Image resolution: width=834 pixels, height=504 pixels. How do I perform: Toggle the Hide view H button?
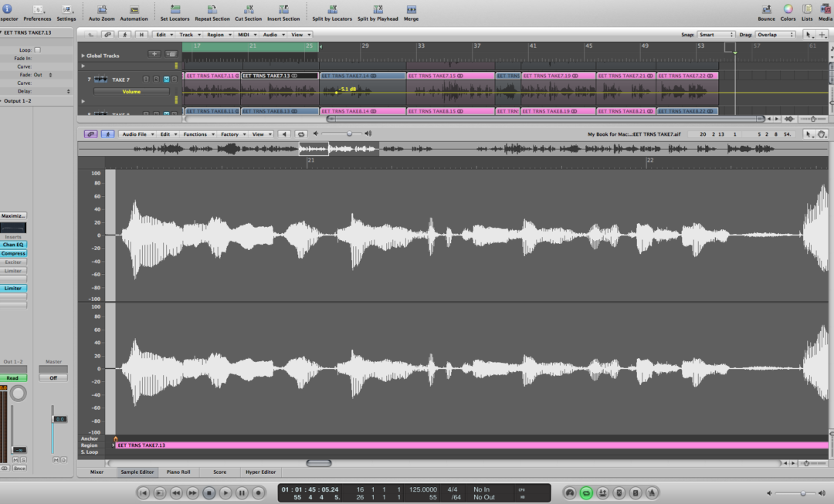(x=141, y=35)
